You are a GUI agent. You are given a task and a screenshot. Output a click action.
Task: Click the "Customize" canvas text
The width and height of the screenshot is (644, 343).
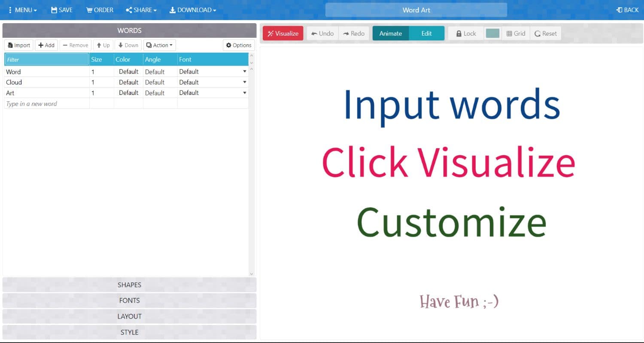click(452, 222)
